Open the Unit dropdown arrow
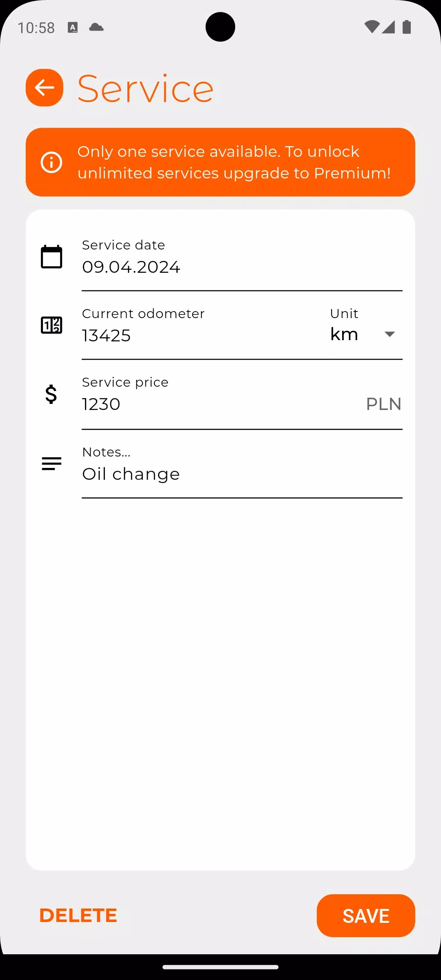Screen dimensions: 441x980 pos(390,334)
